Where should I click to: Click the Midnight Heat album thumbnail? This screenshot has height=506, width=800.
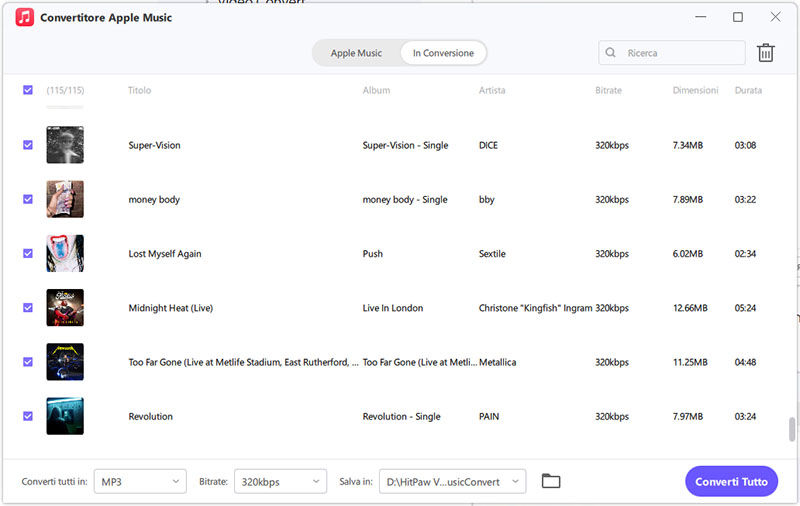[65, 308]
